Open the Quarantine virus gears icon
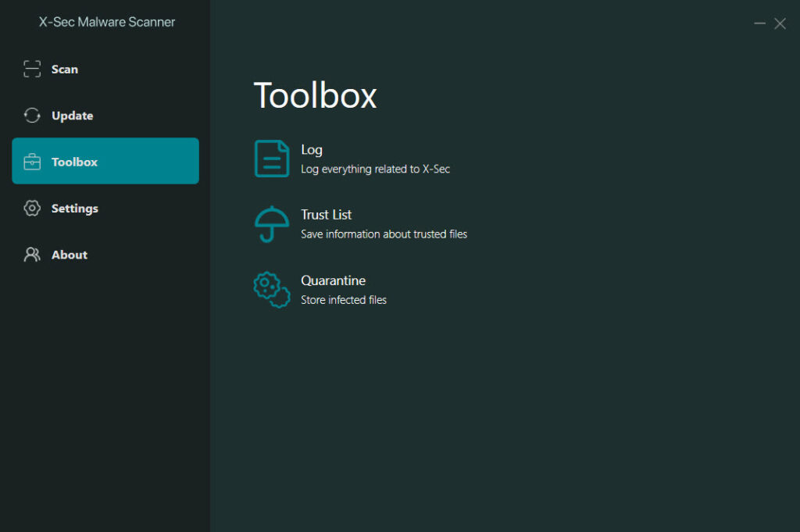The width and height of the screenshot is (800, 532). [272, 290]
